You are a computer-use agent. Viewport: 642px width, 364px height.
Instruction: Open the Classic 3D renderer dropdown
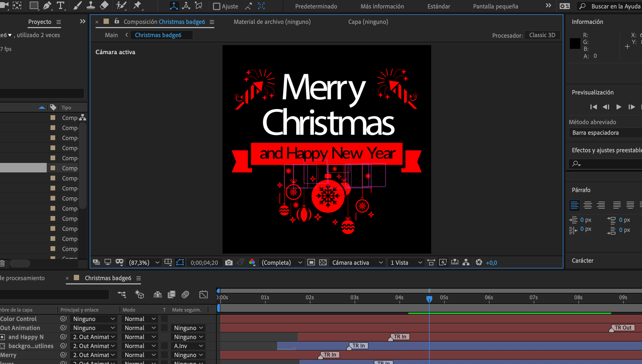pos(542,35)
